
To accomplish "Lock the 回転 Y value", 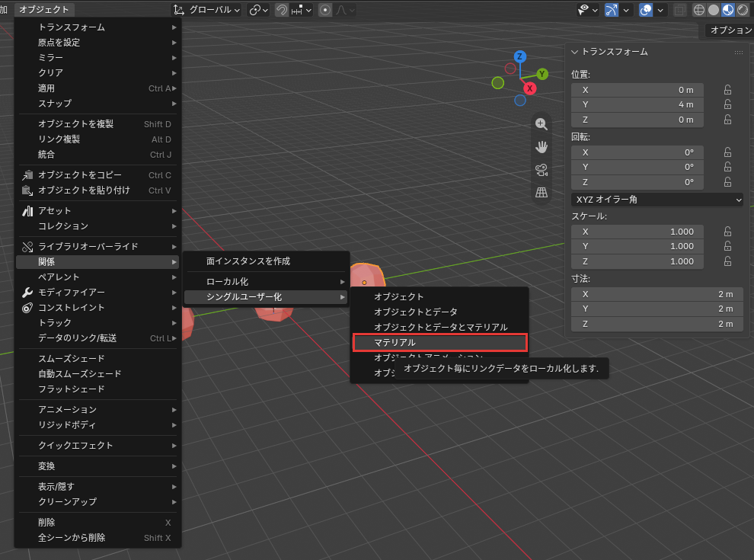I will click(x=727, y=167).
